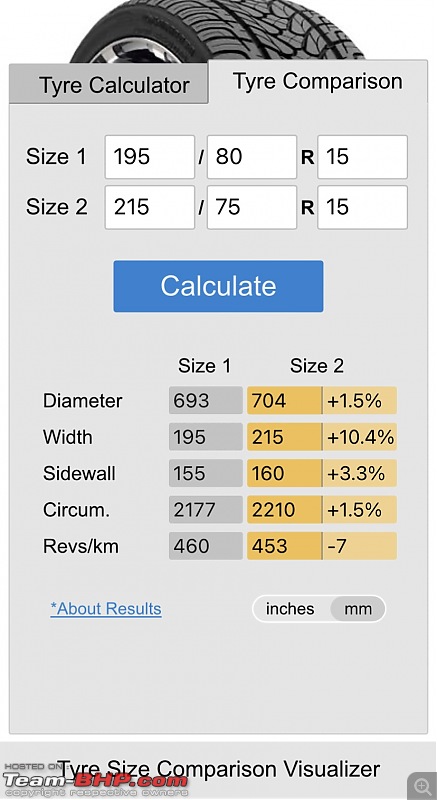Switch units to mm
This screenshot has height=800, width=437.
(x=358, y=609)
